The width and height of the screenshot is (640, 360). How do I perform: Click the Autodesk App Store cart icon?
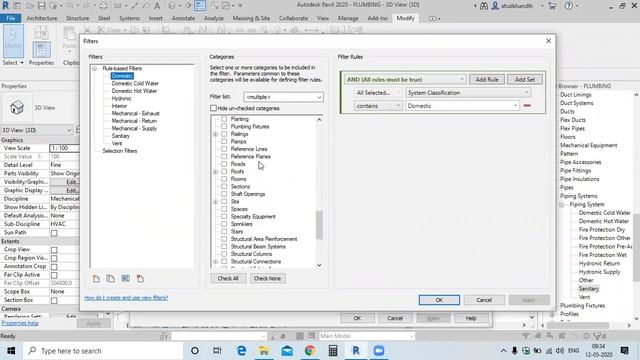coord(552,6)
